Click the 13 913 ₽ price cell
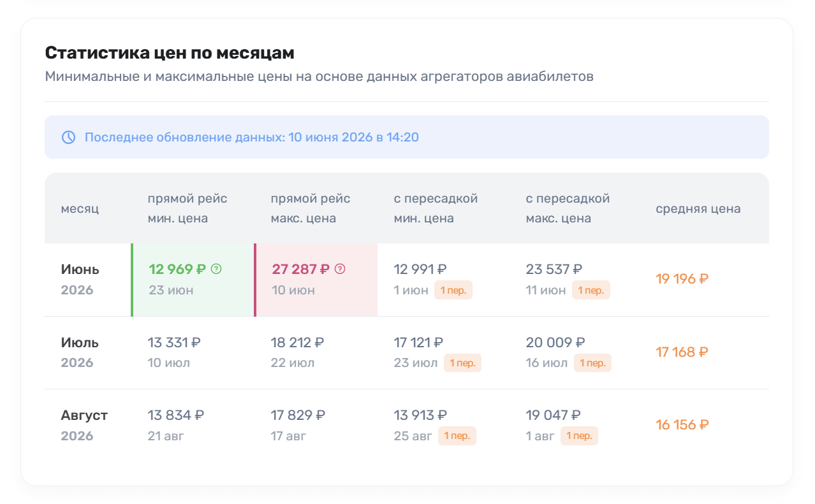The height and width of the screenshot is (504, 815). pos(421,415)
